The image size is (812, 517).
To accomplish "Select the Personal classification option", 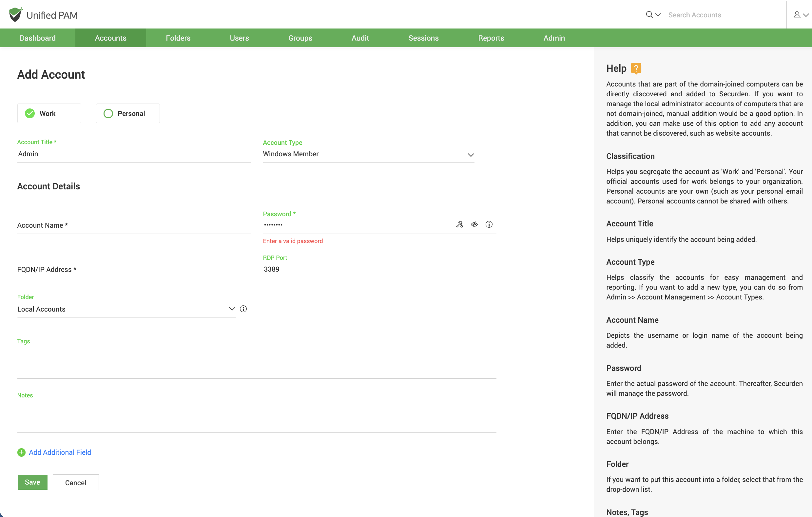I will [x=127, y=113].
